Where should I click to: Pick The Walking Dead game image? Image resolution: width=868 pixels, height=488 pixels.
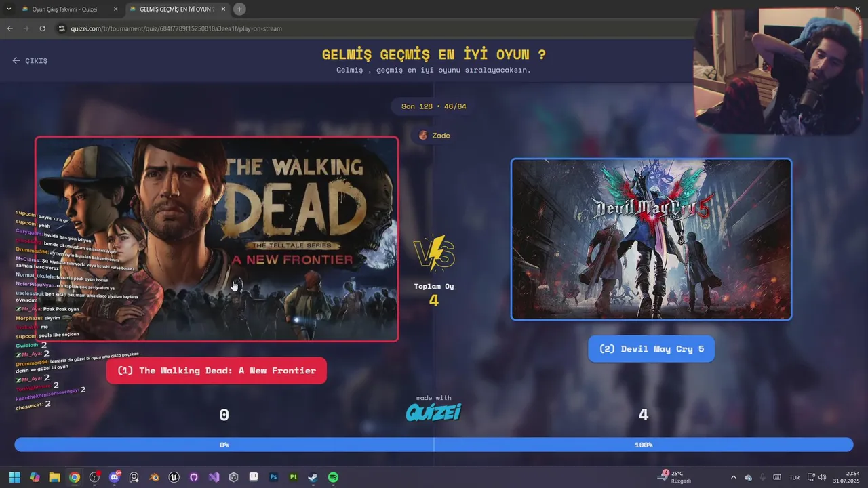coord(216,239)
